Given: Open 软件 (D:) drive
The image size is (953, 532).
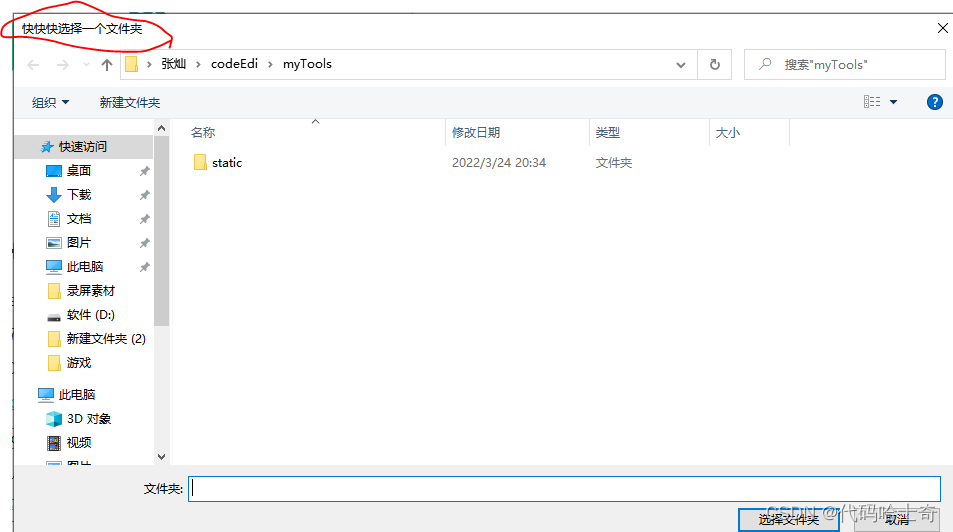Looking at the screenshot, I should point(91,315).
